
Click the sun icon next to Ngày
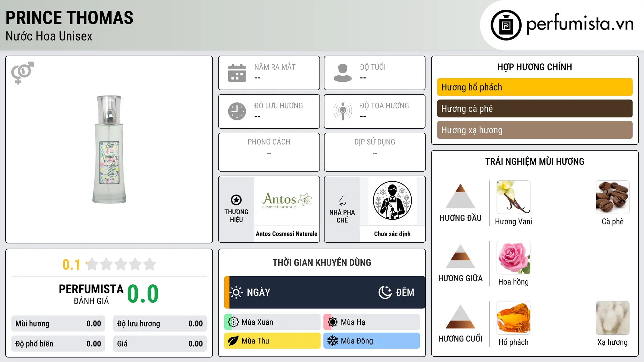pyautogui.click(x=236, y=292)
